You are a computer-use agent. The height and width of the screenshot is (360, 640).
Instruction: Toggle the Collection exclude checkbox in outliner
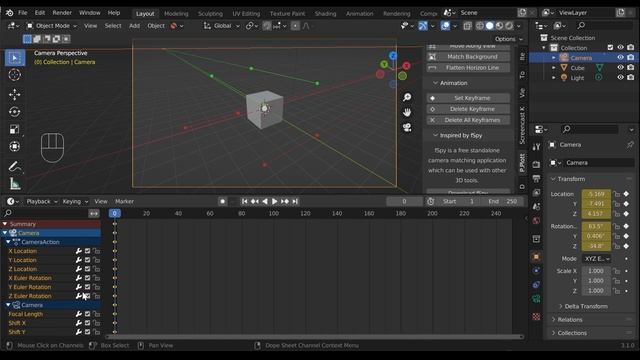[610, 48]
